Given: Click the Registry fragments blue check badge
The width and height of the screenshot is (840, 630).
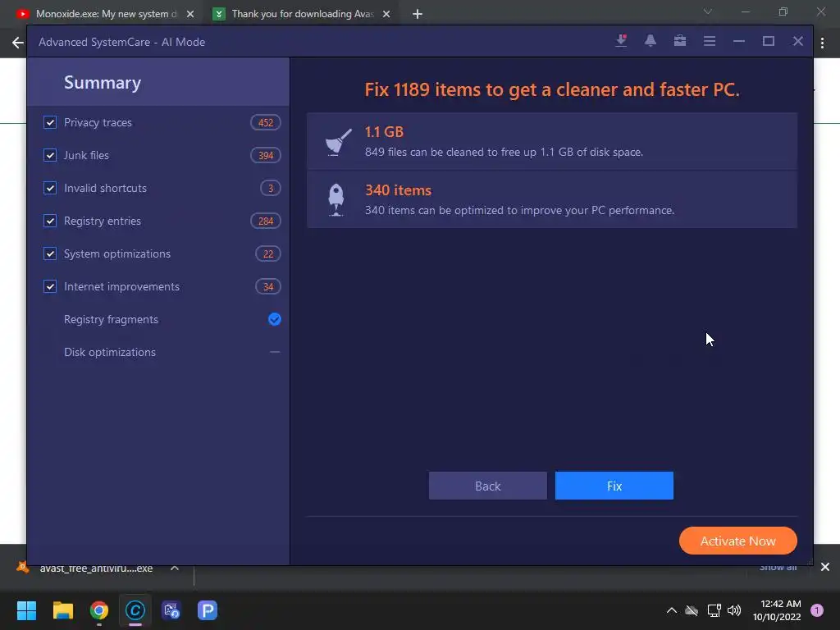Looking at the screenshot, I should (x=274, y=319).
